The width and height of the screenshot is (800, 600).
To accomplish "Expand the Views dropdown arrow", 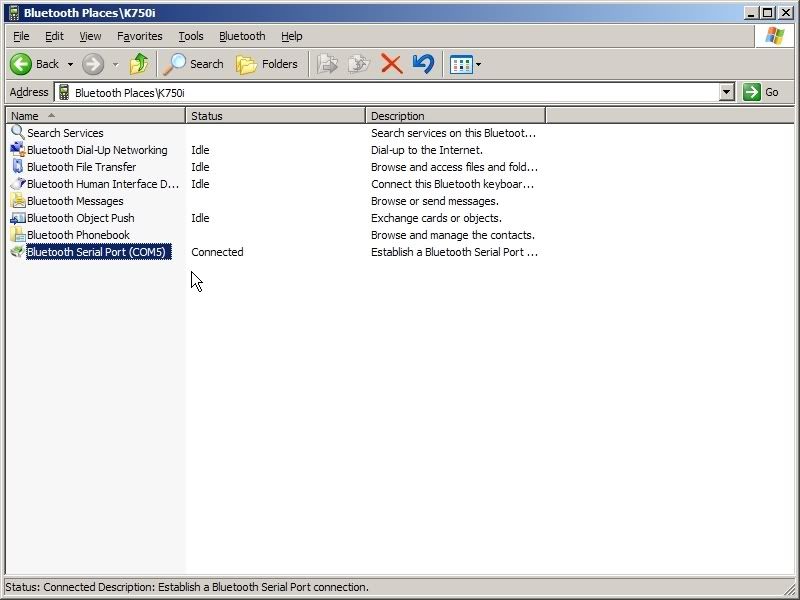I will [479, 65].
